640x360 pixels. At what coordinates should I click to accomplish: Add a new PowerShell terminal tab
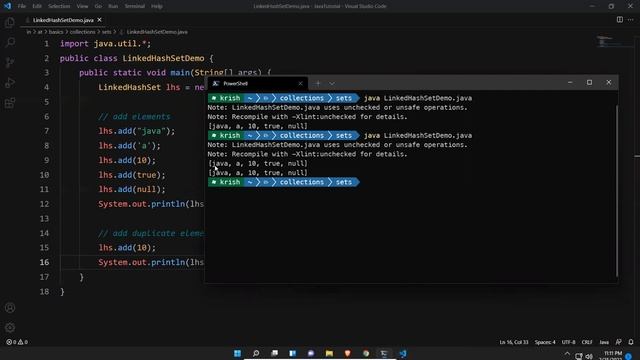coord(318,83)
